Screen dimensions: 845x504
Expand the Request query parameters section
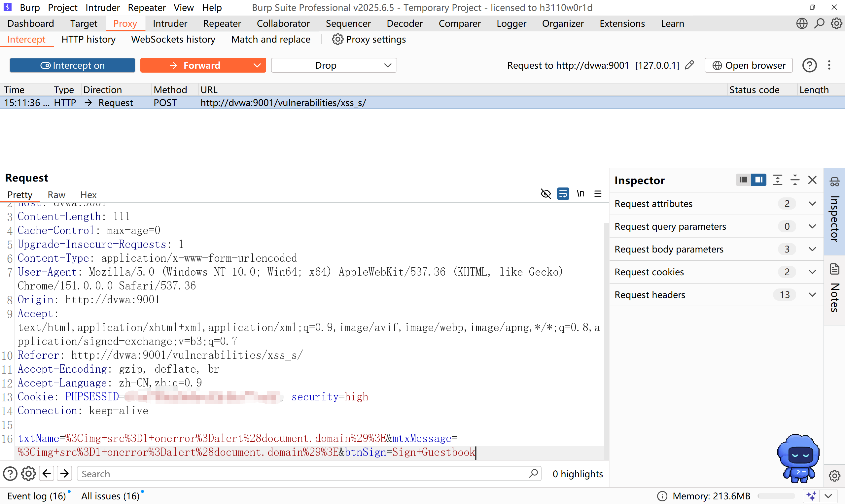click(x=717, y=226)
